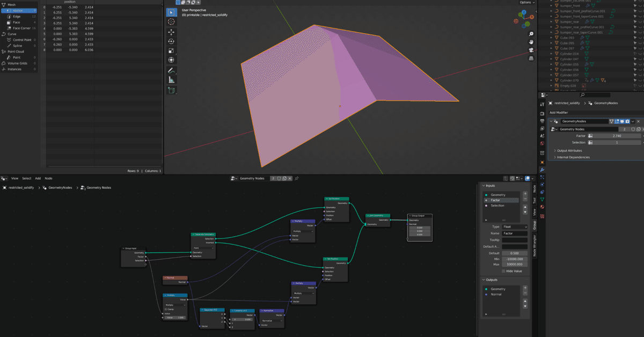The height and width of the screenshot is (337, 644).
Task: Adjust the Default value field for Factor
Action: point(515,253)
